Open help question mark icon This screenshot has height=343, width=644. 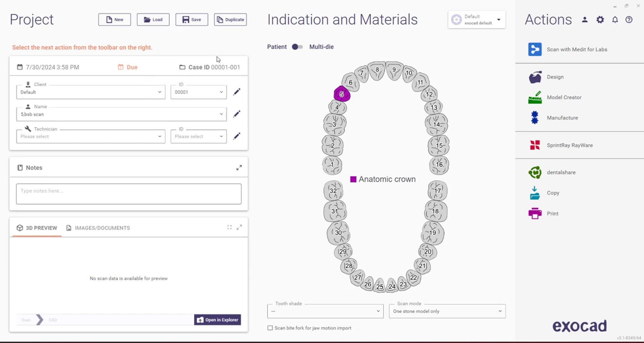629,20
